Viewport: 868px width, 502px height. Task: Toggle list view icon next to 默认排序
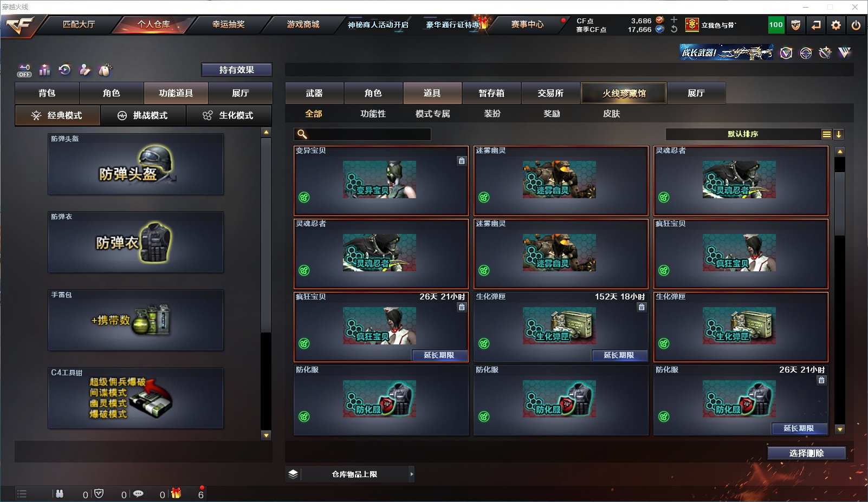pyautogui.click(x=827, y=134)
